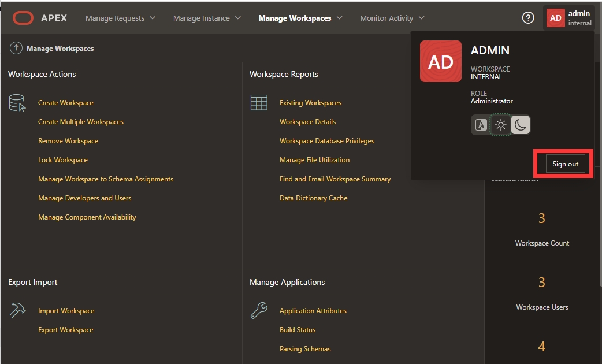Open the Help question mark icon
This screenshot has height=364, width=602.
click(527, 18)
